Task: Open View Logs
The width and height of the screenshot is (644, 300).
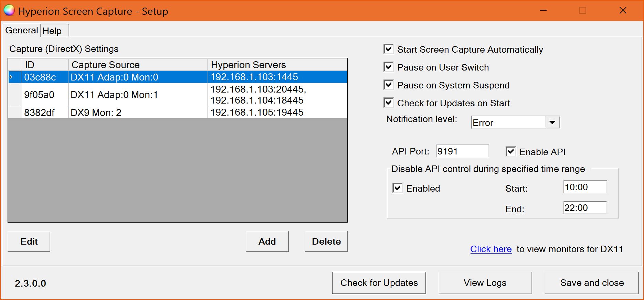Action: click(x=485, y=283)
